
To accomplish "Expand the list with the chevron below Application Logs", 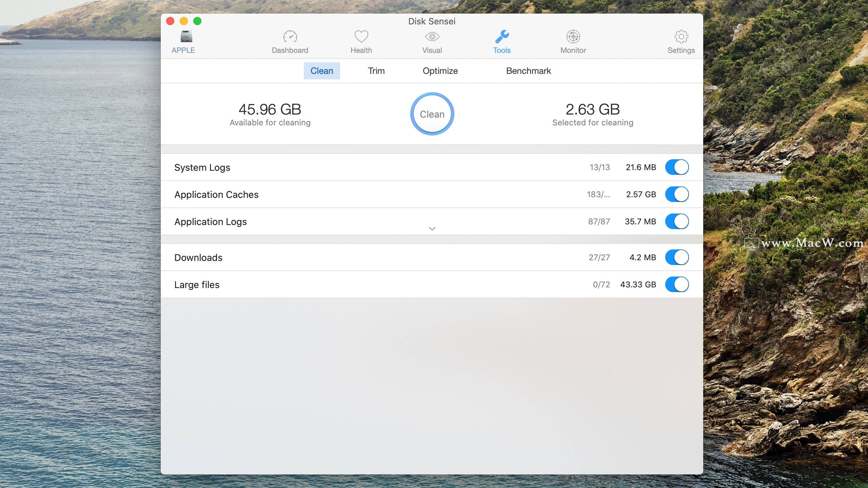I will pyautogui.click(x=432, y=229).
